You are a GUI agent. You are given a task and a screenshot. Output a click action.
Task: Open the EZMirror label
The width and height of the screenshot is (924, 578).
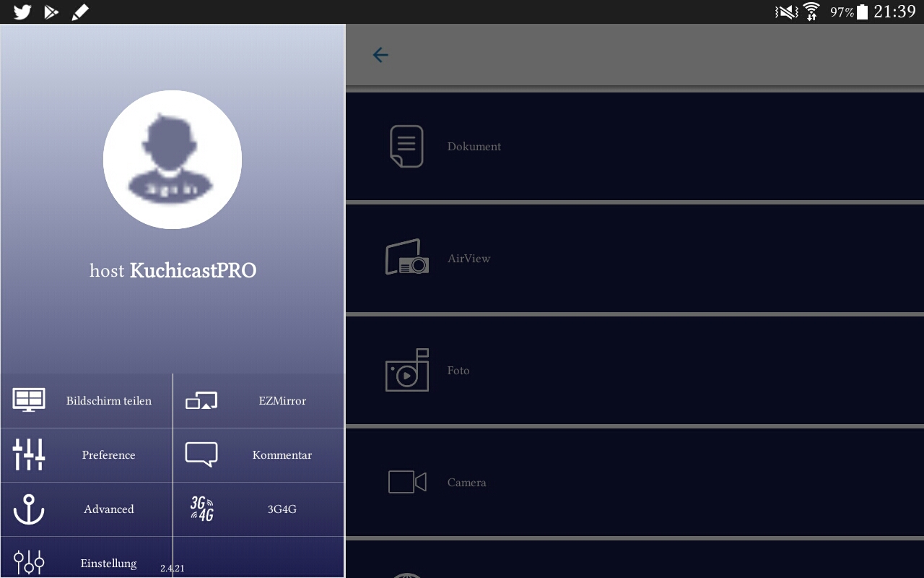[282, 401]
